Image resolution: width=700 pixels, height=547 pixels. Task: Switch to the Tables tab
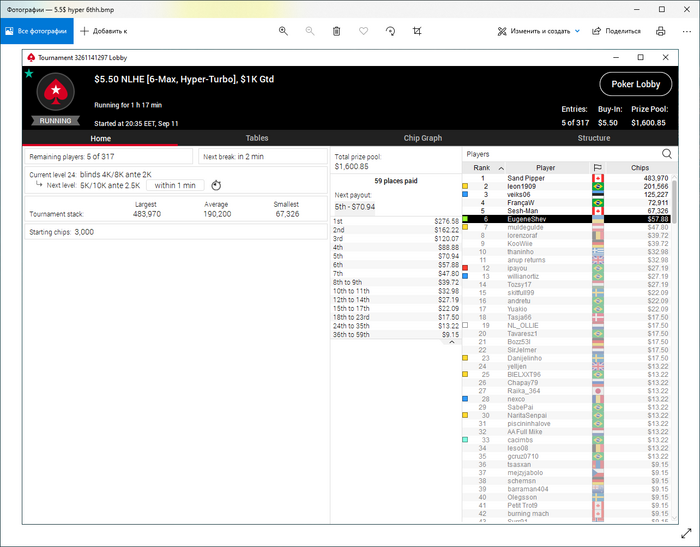[x=257, y=138]
